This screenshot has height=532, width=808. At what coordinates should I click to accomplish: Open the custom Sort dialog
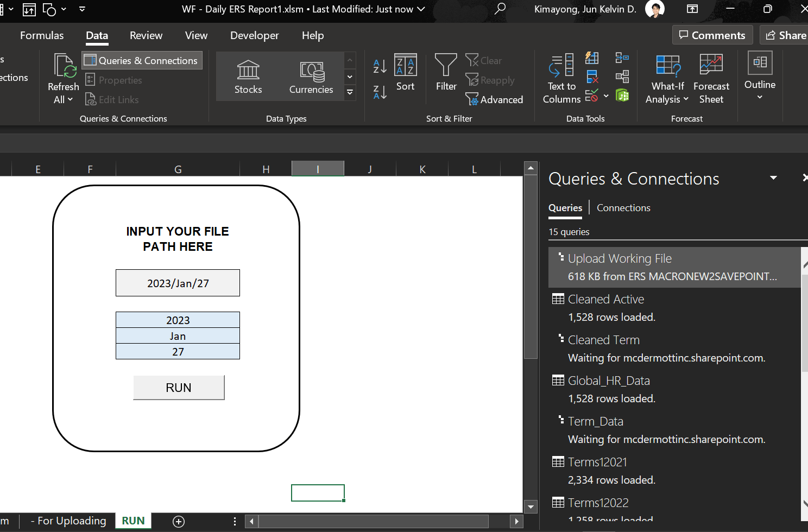point(405,73)
